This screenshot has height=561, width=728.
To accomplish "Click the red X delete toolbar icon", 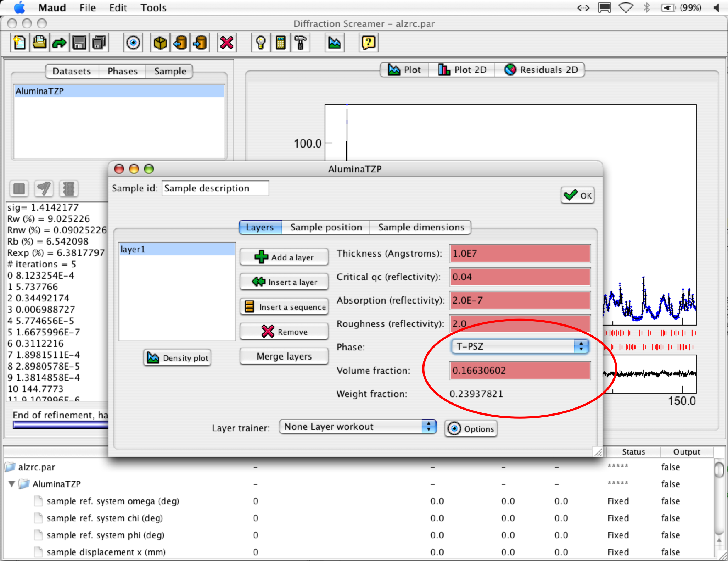I will [x=227, y=43].
